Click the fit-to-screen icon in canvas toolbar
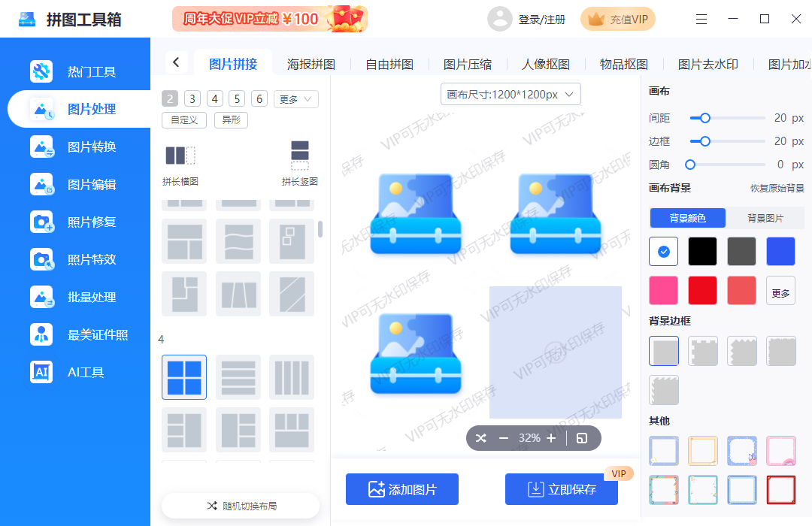812x526 pixels. click(x=583, y=437)
